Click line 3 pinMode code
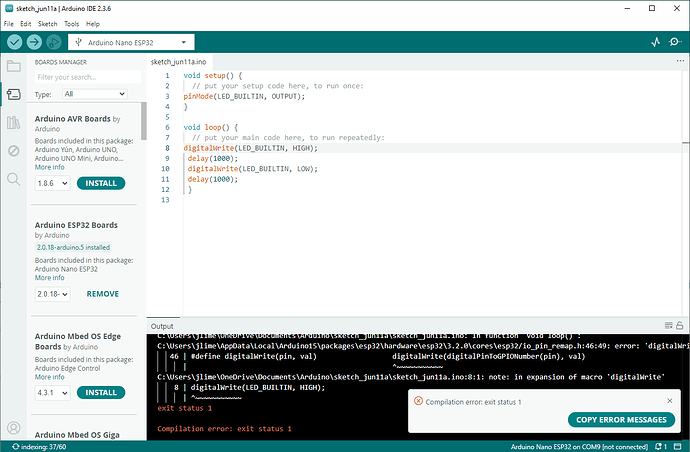690x452 pixels. click(244, 96)
